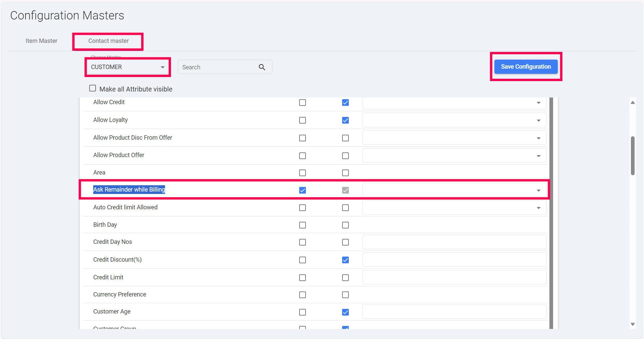
Task: Uncheck the second Allow Credit checkbox
Action: (x=345, y=103)
